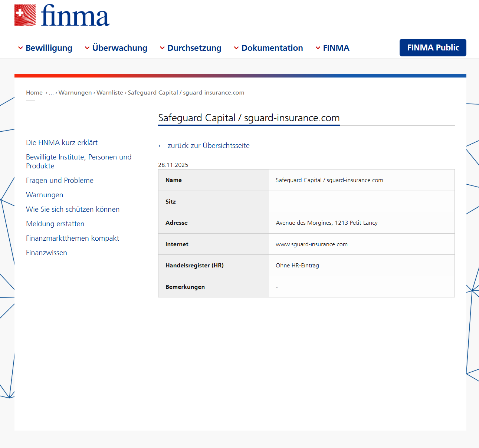Viewport: 479px width, 448px height.
Task: Expand the Überwachung menu chevron
Action: pos(87,48)
